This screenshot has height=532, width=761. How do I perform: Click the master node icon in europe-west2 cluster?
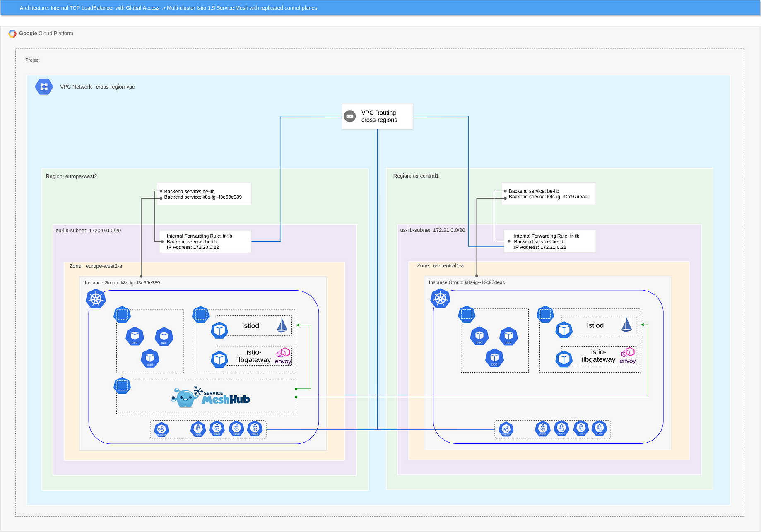coord(161,429)
